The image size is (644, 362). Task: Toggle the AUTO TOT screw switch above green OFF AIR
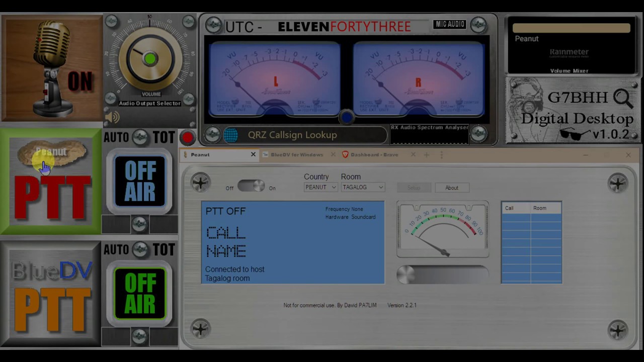coord(140,249)
